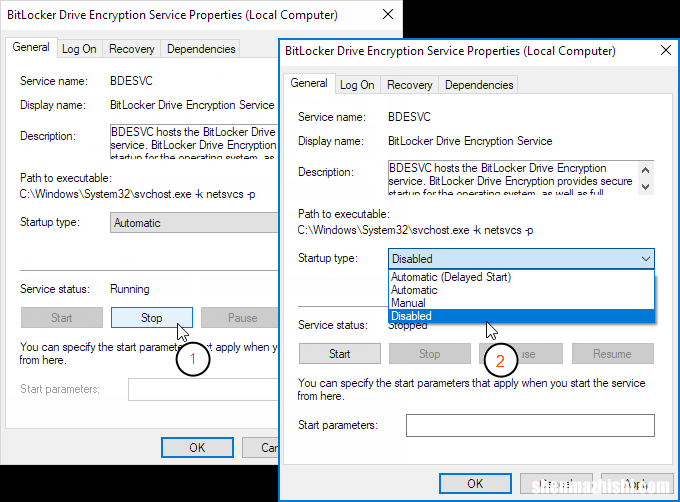The width and height of the screenshot is (680, 502).
Task: Close the front properties window
Action: (x=666, y=50)
